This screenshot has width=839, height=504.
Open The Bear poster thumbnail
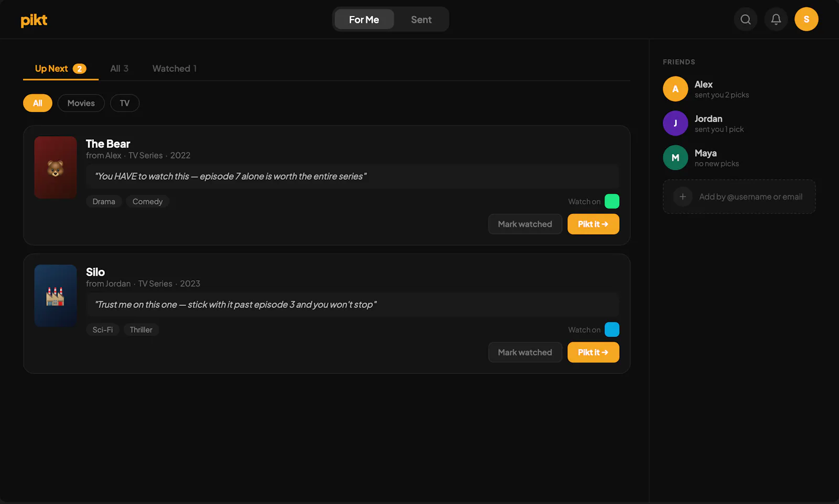tap(56, 168)
